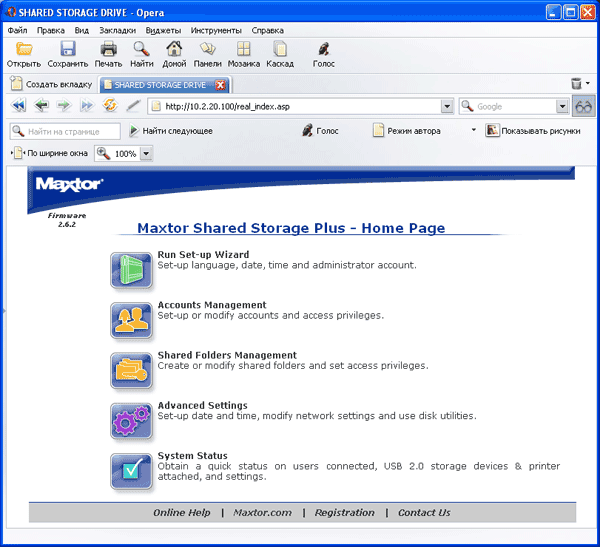The height and width of the screenshot is (547, 600).
Task: Click the rewind navigation button
Action: click(x=18, y=105)
